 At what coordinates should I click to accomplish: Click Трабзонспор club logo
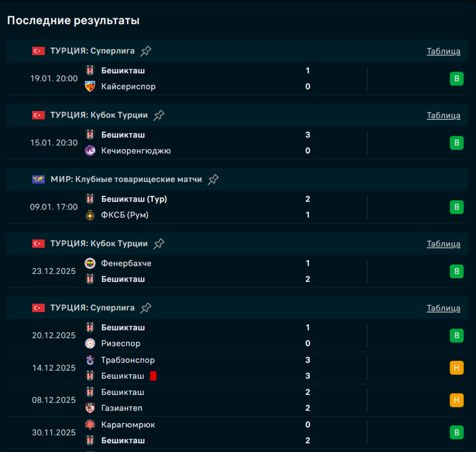coord(90,360)
